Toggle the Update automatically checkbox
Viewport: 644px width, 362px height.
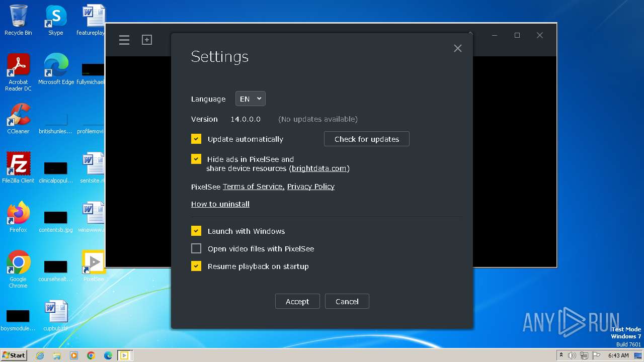pos(196,139)
